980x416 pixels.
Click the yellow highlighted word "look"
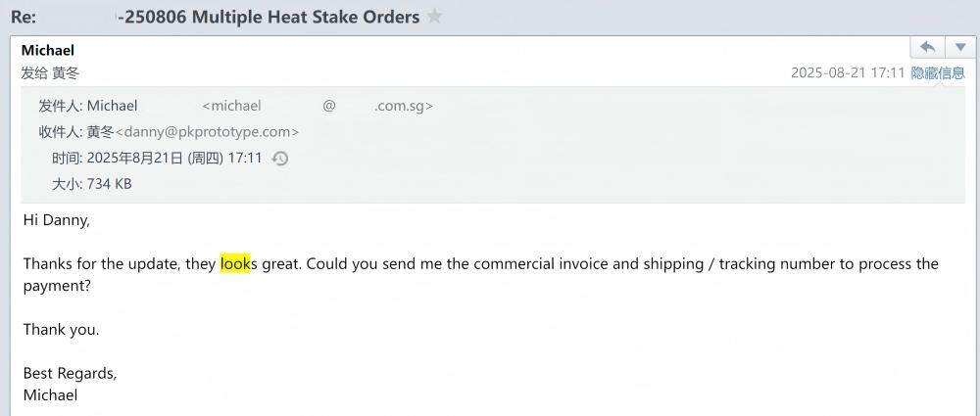[235, 263]
